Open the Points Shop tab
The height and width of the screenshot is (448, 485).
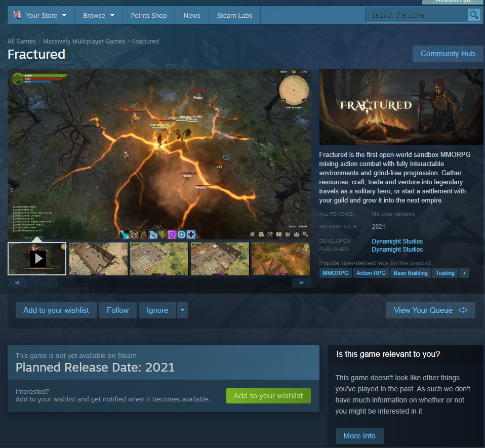(x=149, y=15)
